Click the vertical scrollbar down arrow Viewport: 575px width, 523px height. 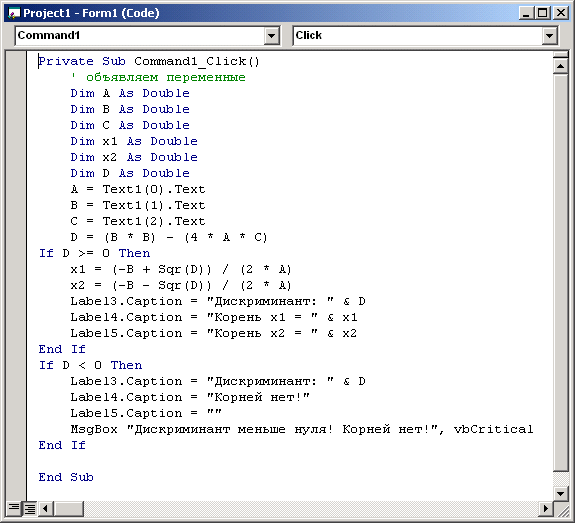pos(560,493)
